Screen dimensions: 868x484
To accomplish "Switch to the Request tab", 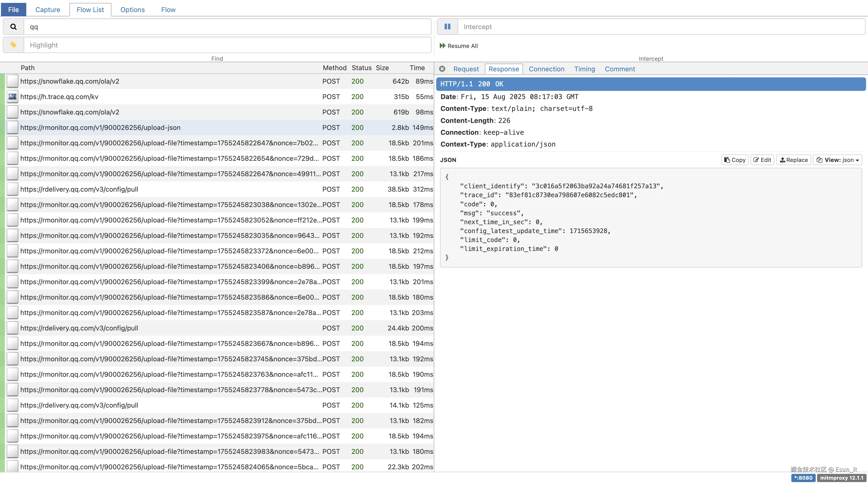I will (466, 69).
